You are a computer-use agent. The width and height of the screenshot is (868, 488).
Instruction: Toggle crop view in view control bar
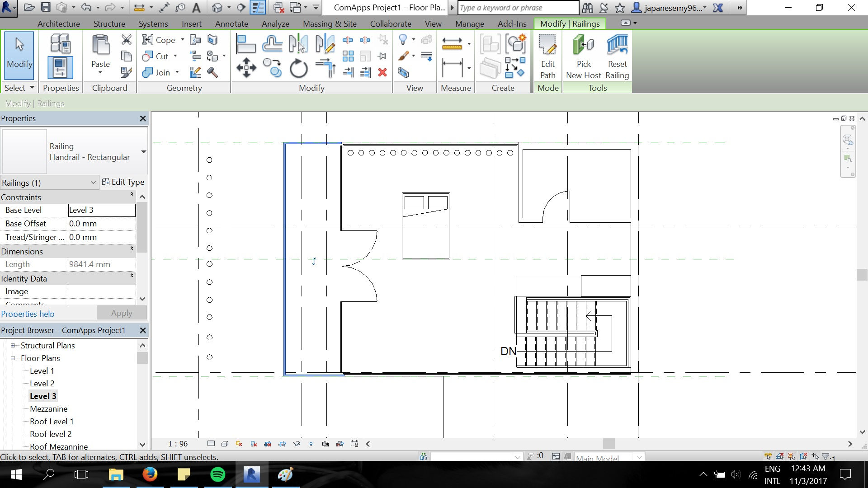coord(268,444)
